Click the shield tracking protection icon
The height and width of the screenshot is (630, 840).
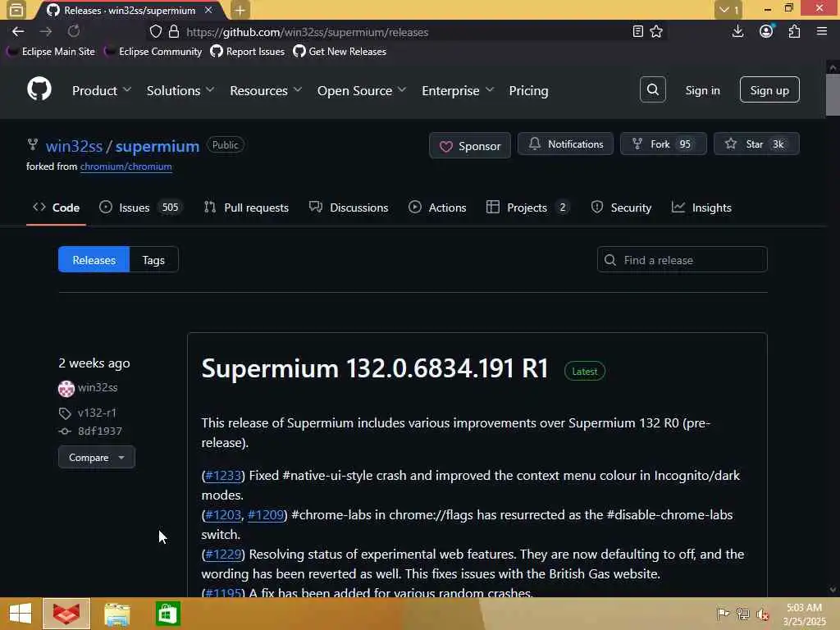tap(155, 32)
